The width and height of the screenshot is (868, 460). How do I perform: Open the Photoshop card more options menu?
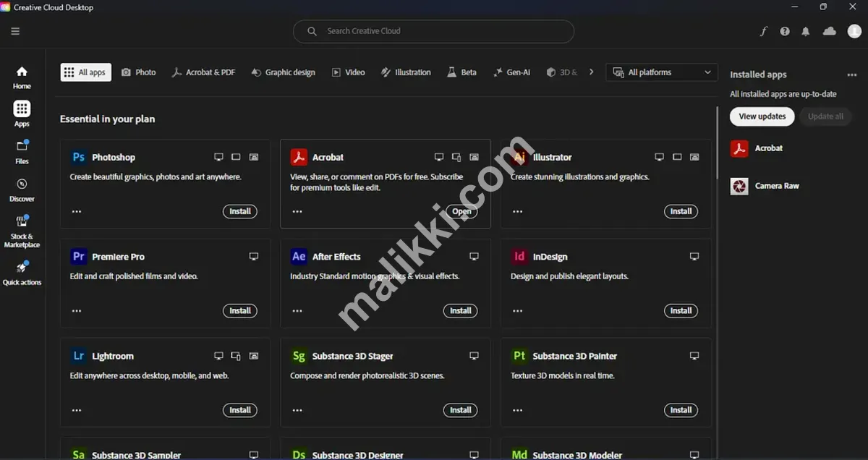[x=77, y=212]
